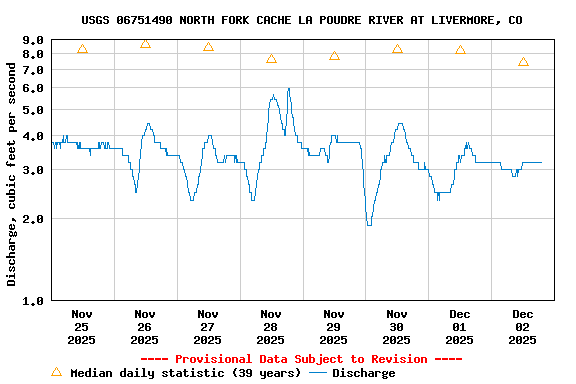The height and width of the screenshot is (384, 576).
Task: Click the Discharge legend label
Action: pos(364,373)
